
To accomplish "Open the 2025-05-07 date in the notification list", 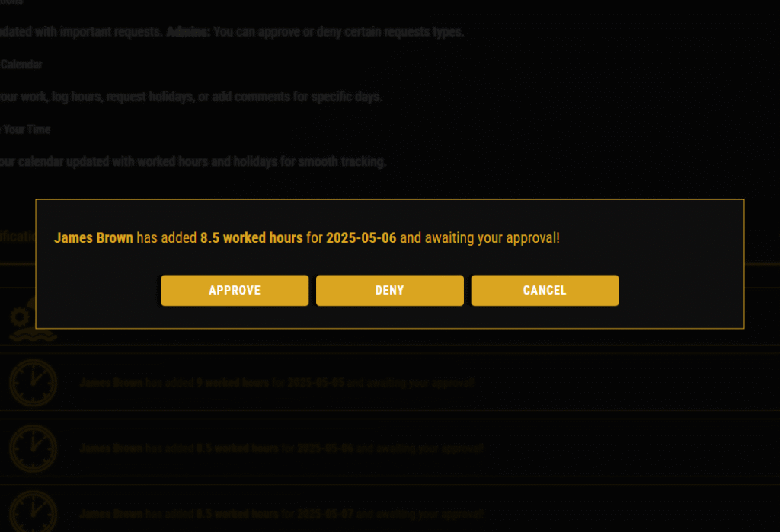I will [324, 514].
